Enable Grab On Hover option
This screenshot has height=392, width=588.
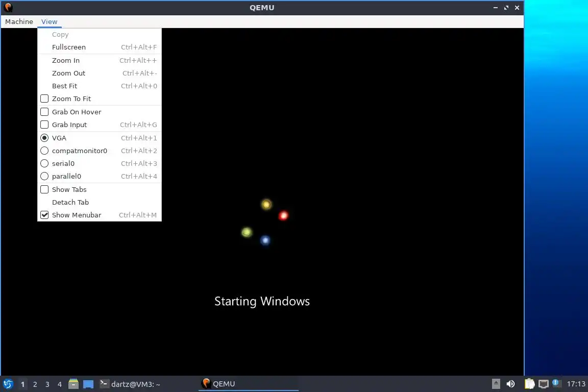44,112
